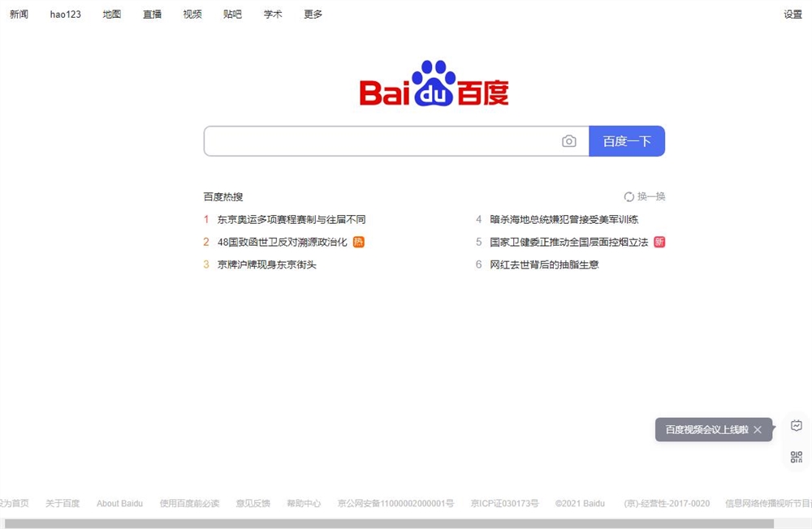Open 意见反馈 in the footer
Image resolution: width=812 pixels, height=529 pixels.
point(253,503)
